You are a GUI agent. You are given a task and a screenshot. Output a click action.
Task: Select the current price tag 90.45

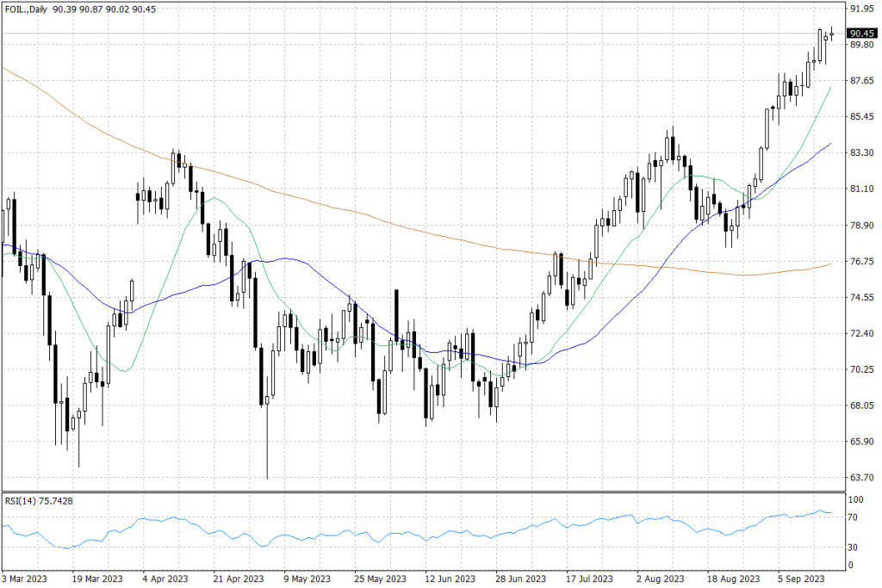[861, 34]
